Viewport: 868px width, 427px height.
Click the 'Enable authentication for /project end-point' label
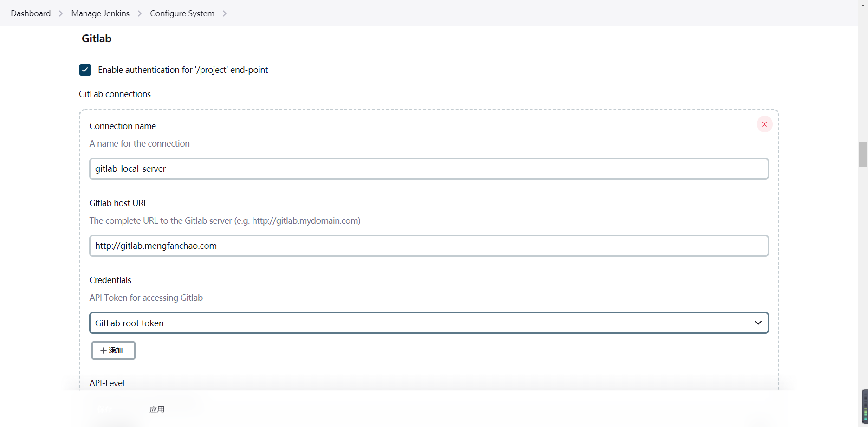(x=183, y=70)
